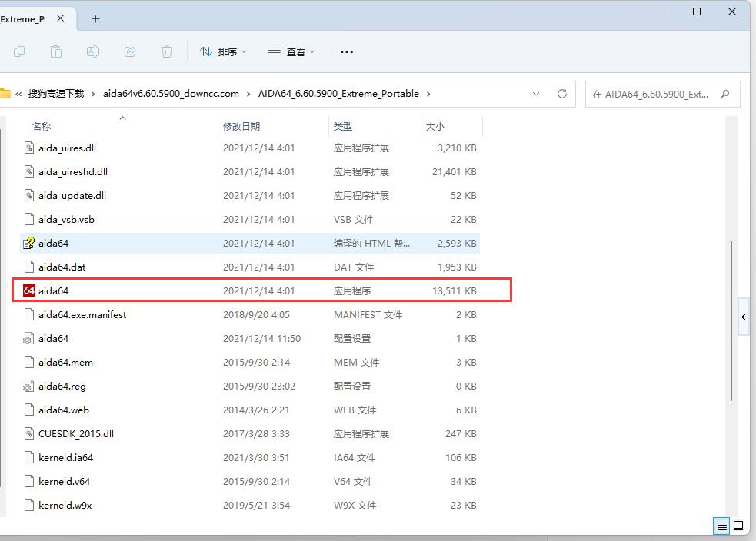Expand the collapsed side pane arrow

tap(744, 317)
